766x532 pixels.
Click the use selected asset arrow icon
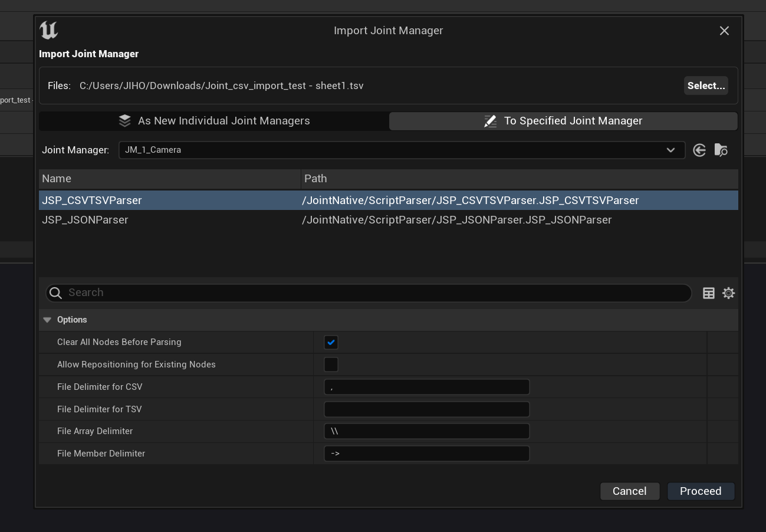[x=699, y=150]
